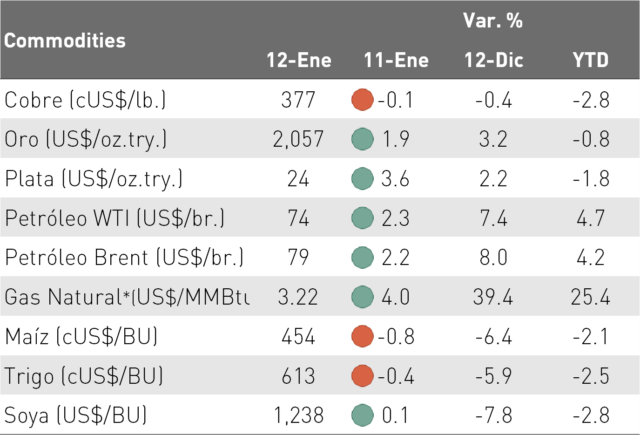Select the Commodities header label
The width and height of the screenshot is (640, 435).
(x=65, y=41)
